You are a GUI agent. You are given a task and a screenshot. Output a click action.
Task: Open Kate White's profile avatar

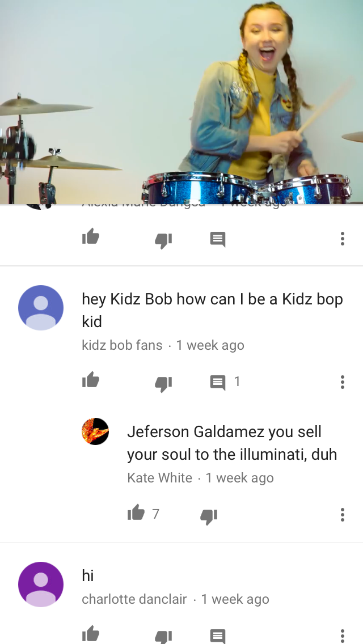[x=95, y=431]
